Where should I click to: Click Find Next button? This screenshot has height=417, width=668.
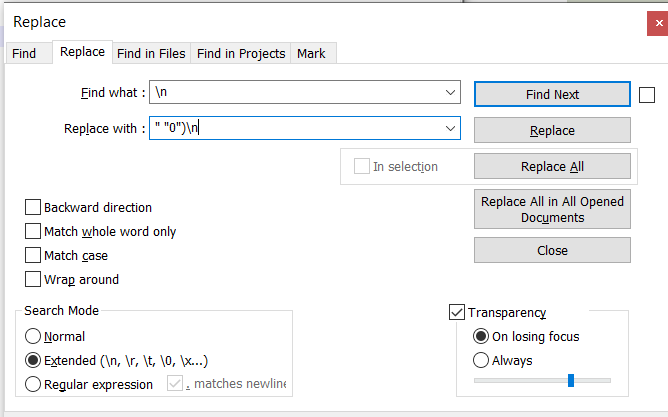point(552,94)
